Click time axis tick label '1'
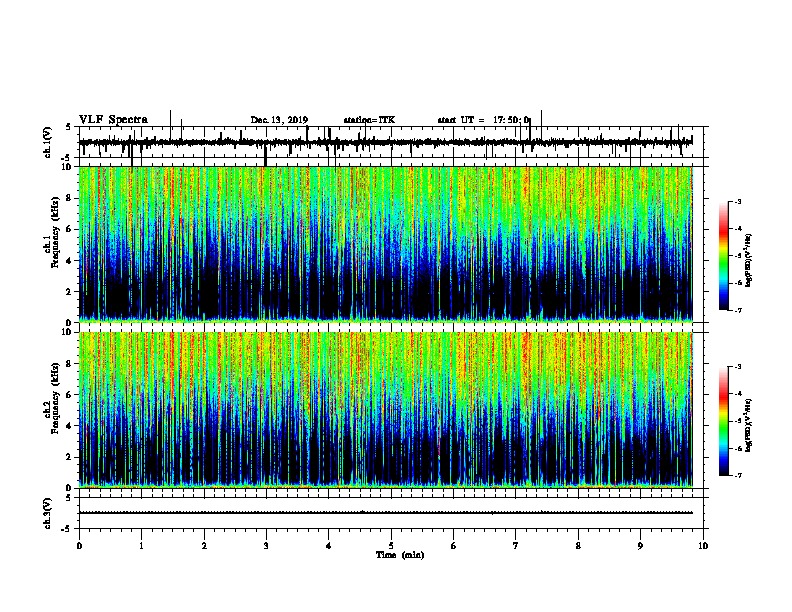The image size is (792, 612). pyautogui.click(x=141, y=546)
